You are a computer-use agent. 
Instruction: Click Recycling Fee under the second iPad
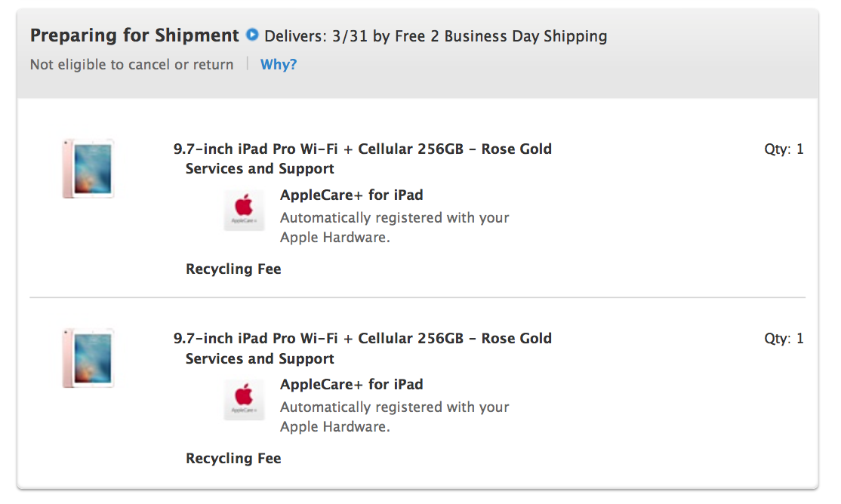tap(233, 458)
